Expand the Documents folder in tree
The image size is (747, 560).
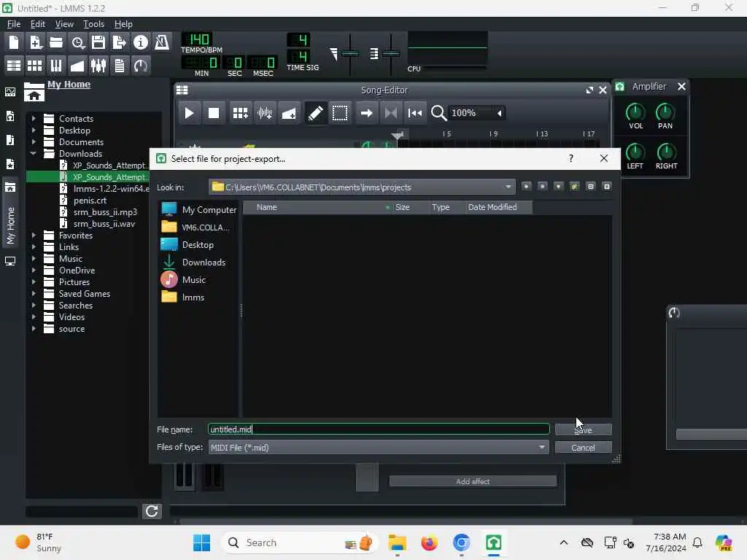tap(34, 141)
